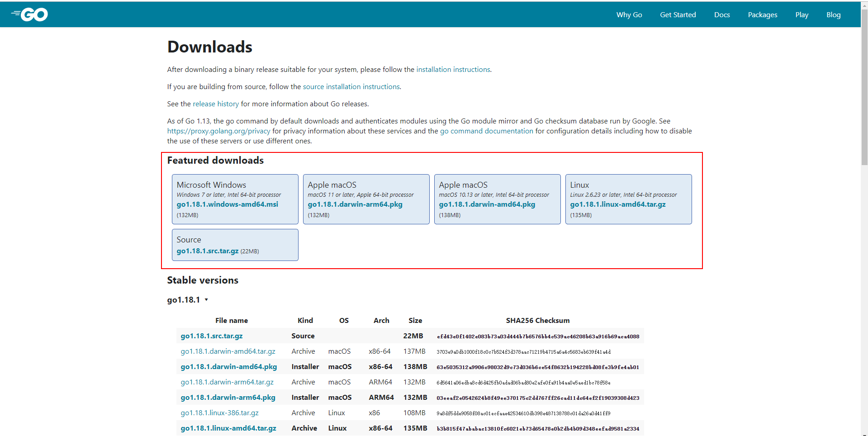The height and width of the screenshot is (436, 868).
Task: Open the Get Started page
Action: pos(678,15)
